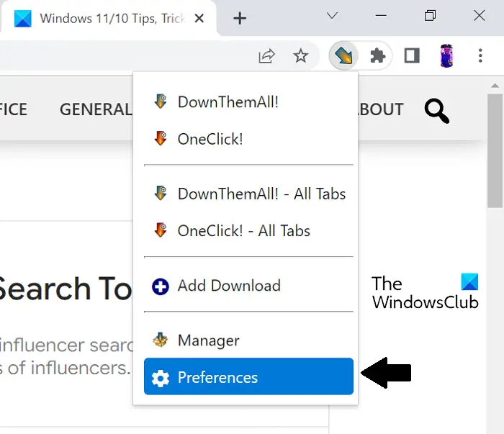Open the Manager menu entry
The height and width of the screenshot is (434, 504).
(208, 340)
